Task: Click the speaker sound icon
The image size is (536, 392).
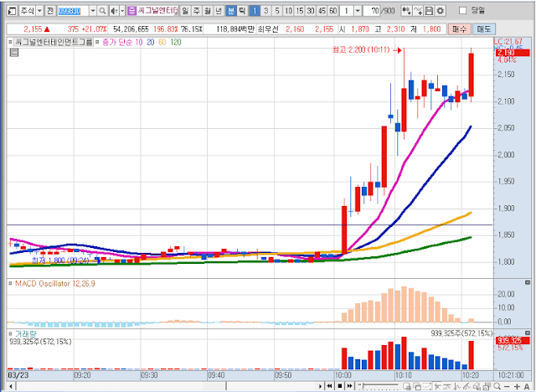Action: [x=114, y=11]
